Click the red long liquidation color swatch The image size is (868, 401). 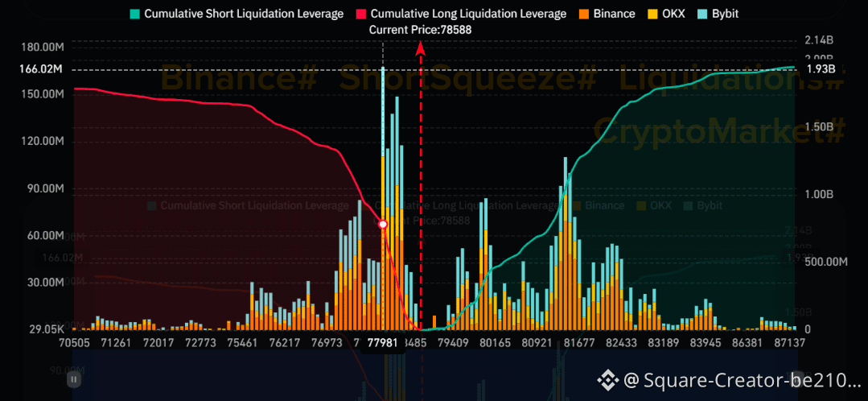coord(360,14)
